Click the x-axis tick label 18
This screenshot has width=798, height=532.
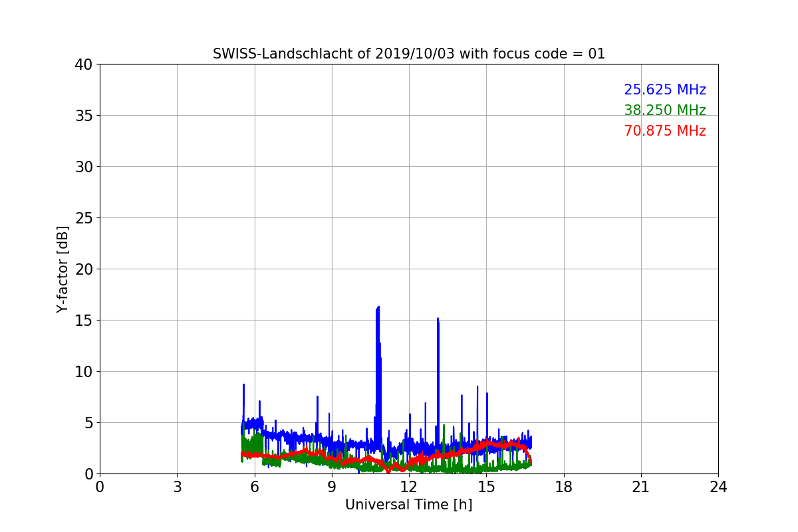563,487
